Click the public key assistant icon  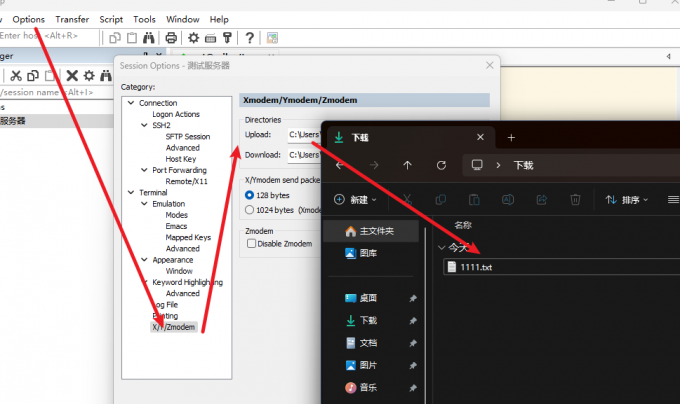coord(227,38)
